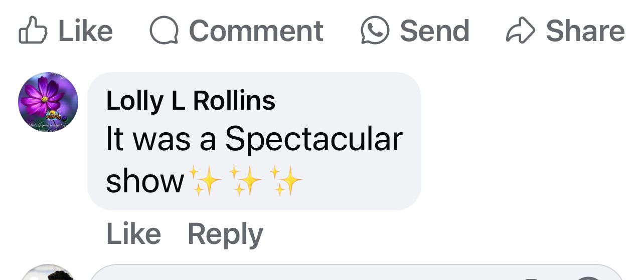Click the WhatsApp Send icon
Viewport: 644px width, 280px height.
pyautogui.click(x=375, y=31)
